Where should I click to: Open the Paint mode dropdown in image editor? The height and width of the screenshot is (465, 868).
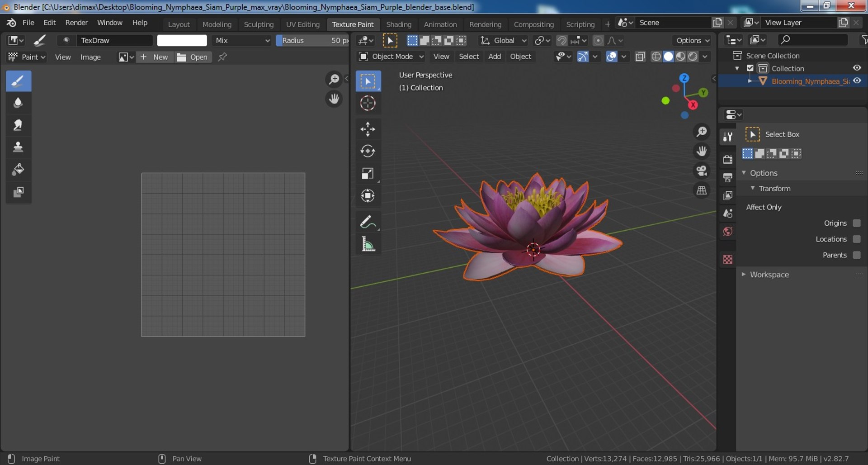pyautogui.click(x=27, y=57)
